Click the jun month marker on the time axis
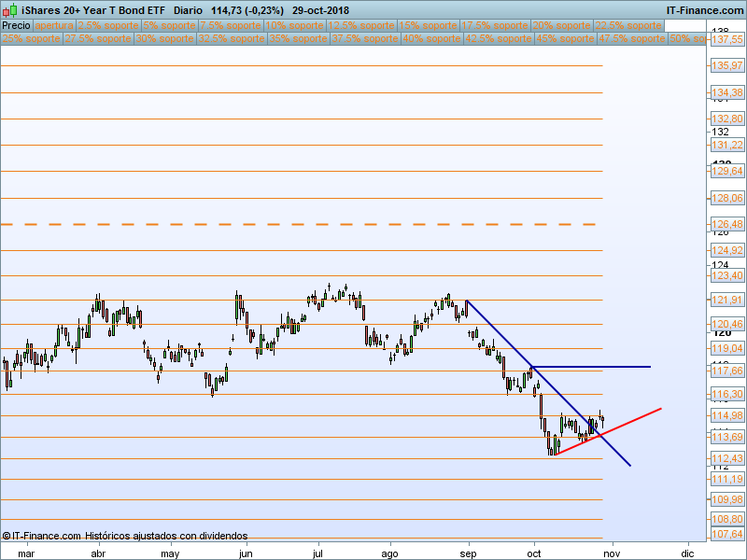This screenshot has height=560, width=747. (246, 553)
